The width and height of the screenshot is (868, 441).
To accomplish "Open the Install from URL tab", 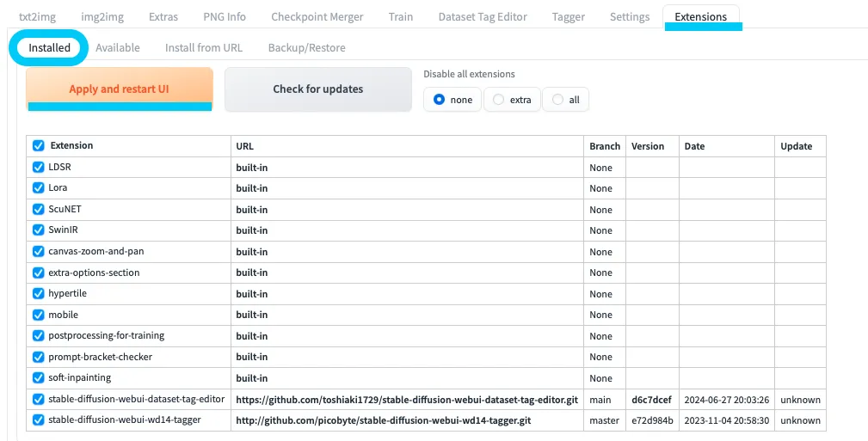I will point(204,48).
